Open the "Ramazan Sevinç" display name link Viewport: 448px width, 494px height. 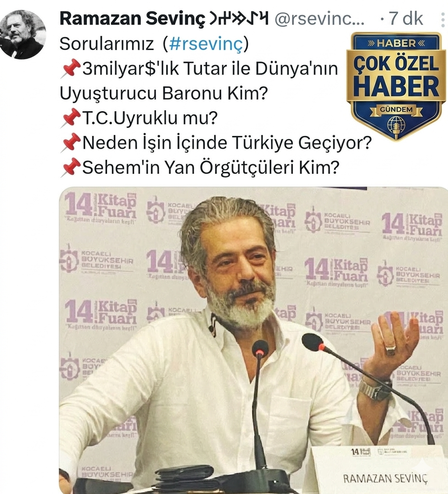pos(132,18)
